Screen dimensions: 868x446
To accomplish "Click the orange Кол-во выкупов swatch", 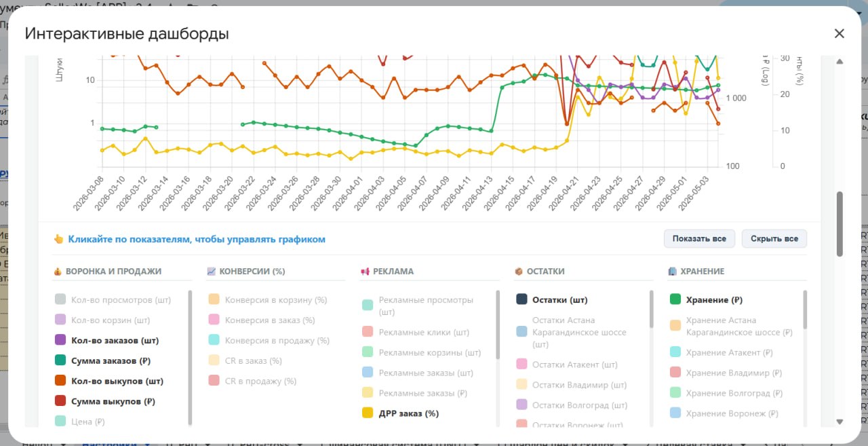I will coord(60,381).
